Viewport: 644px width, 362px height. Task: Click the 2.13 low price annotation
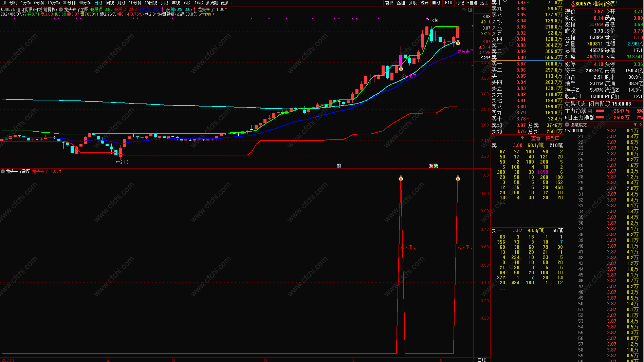coord(124,162)
